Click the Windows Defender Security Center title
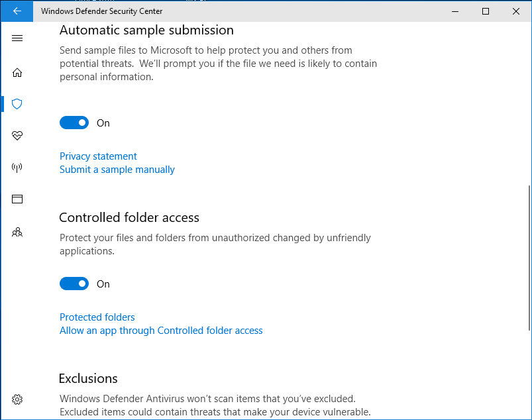Viewport: 532px width, 420px height. click(x=102, y=11)
